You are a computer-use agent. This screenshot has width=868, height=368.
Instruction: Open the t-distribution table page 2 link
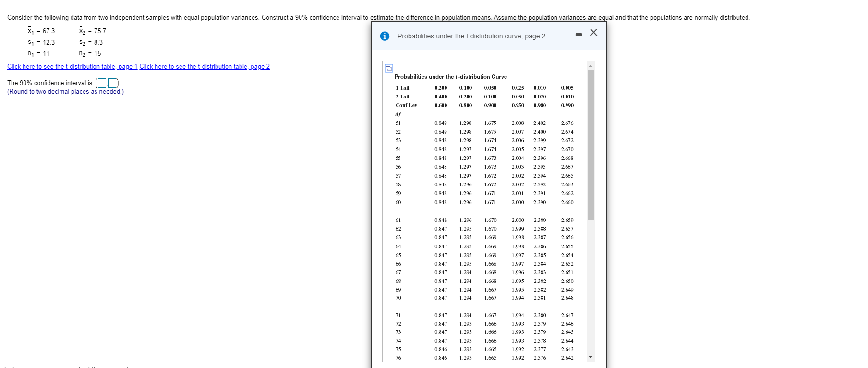click(x=205, y=67)
